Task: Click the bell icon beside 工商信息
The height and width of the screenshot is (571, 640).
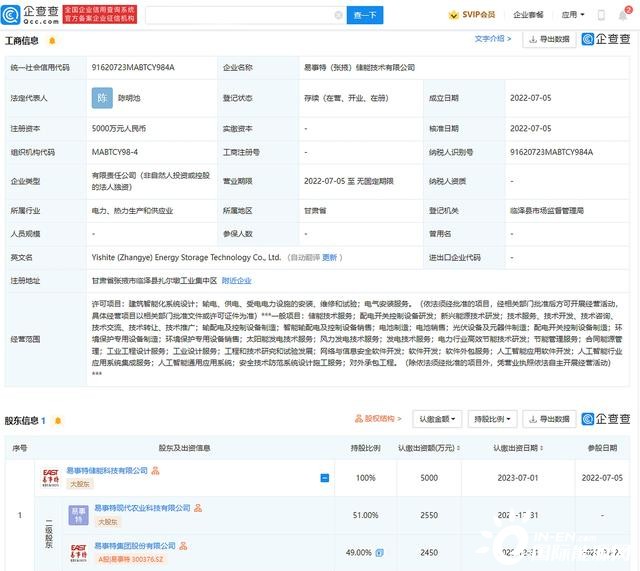Action: [x=52, y=40]
